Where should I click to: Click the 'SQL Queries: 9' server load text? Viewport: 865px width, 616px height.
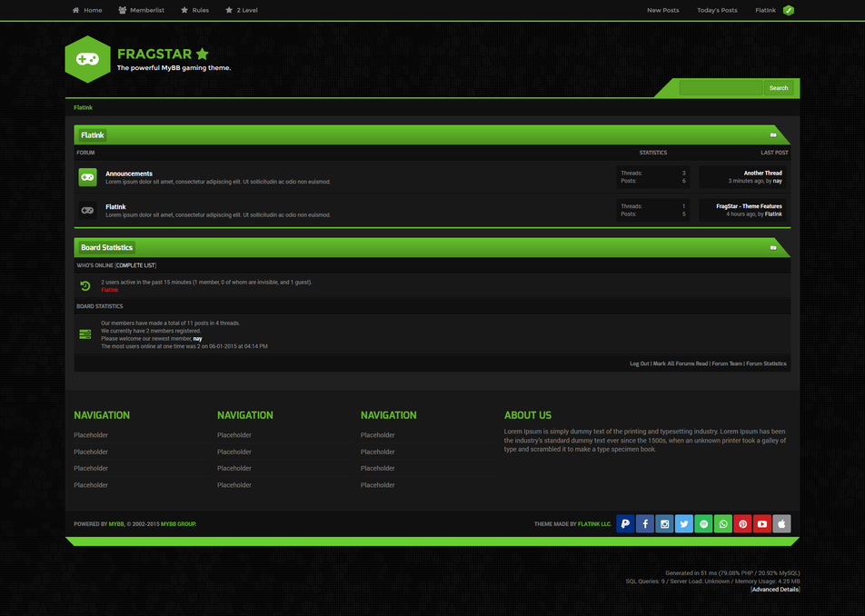tap(712, 581)
